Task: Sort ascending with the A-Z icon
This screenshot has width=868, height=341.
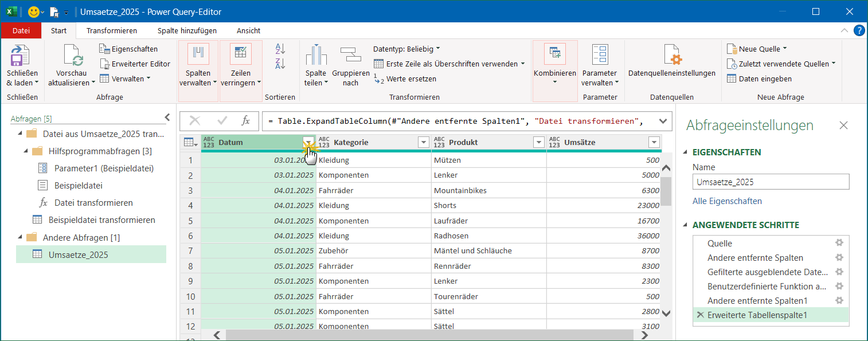Action: click(x=280, y=49)
